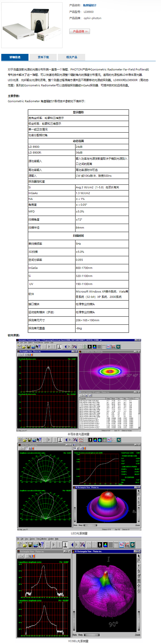161x644 pixels.
Task: Click the magnifier icon in VCSEL Rectangular View window
Action: (30, 556)
